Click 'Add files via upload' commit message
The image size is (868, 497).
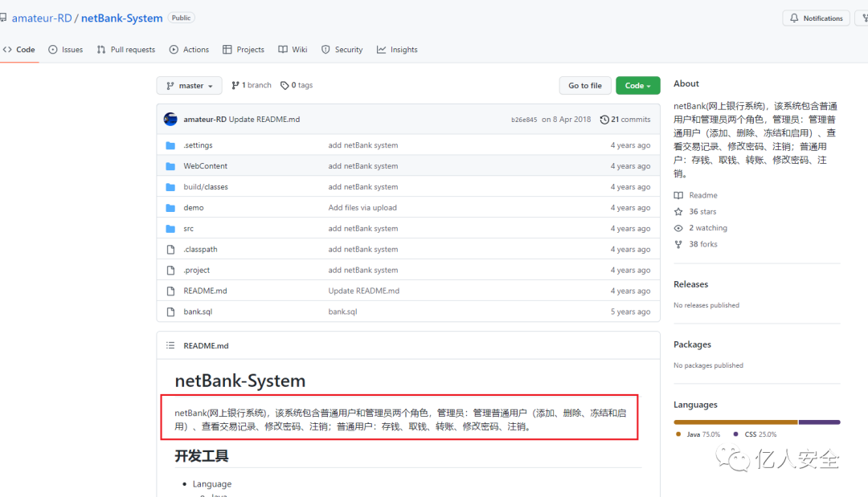tap(362, 208)
